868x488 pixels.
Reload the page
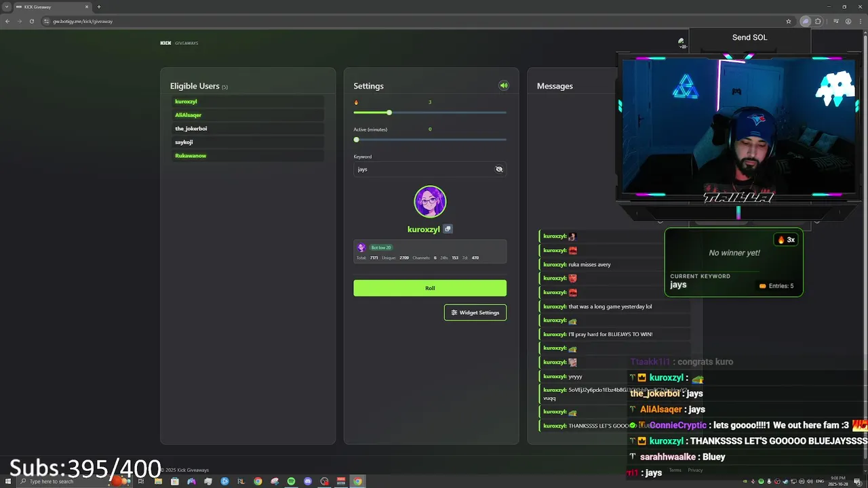click(x=31, y=21)
